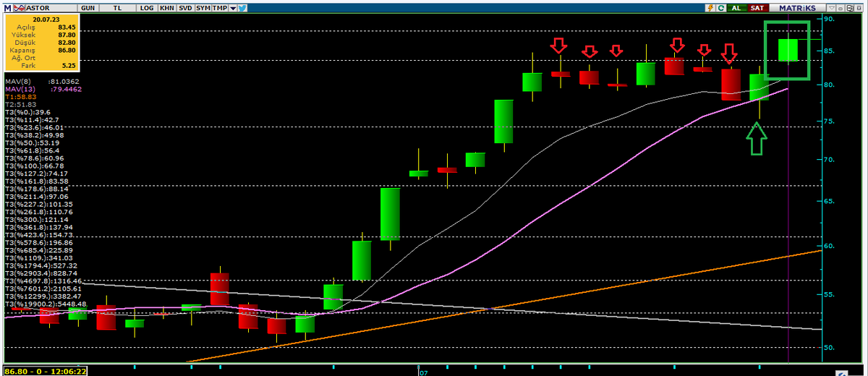Click the Matriks M logo icon
This screenshot has width=868, height=376.
coord(6,7)
